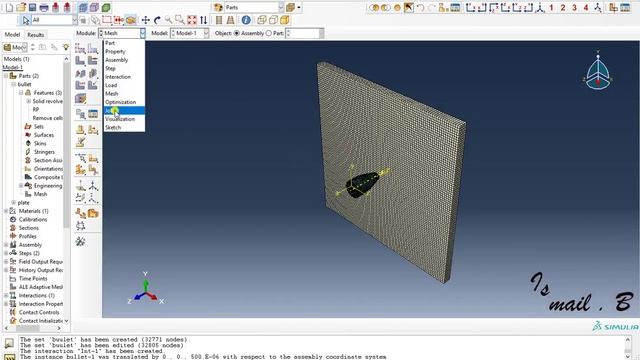Click the Create Datum Point icon
The height and width of the screenshot is (360, 640).
(80, 186)
